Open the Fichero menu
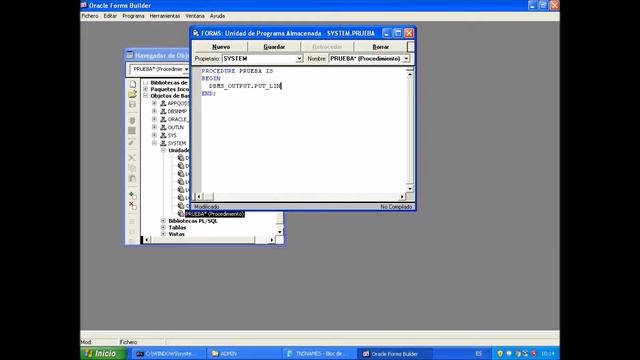640x360 pixels. coord(90,16)
